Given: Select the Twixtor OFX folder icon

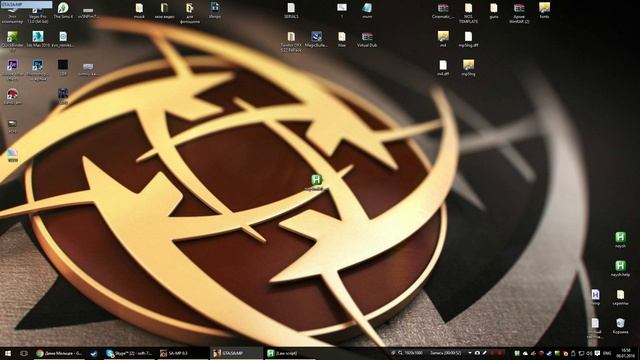Looking at the screenshot, I should 291,42.
